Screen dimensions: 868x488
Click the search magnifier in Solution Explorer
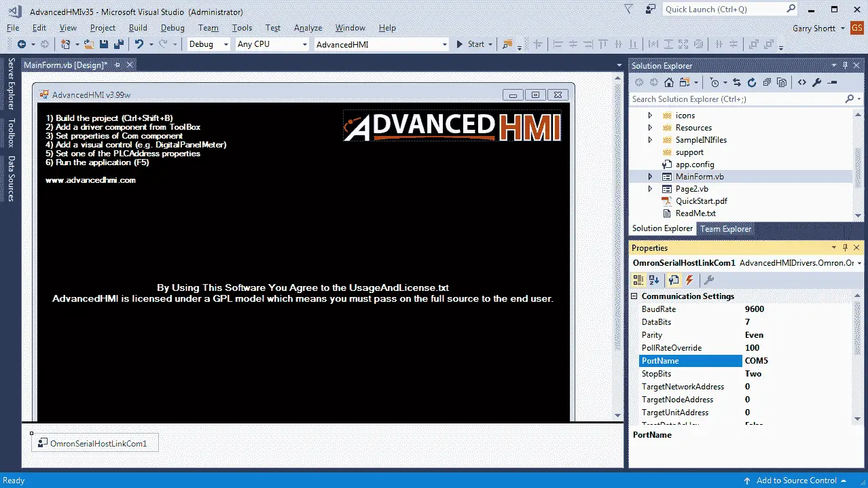tap(850, 99)
